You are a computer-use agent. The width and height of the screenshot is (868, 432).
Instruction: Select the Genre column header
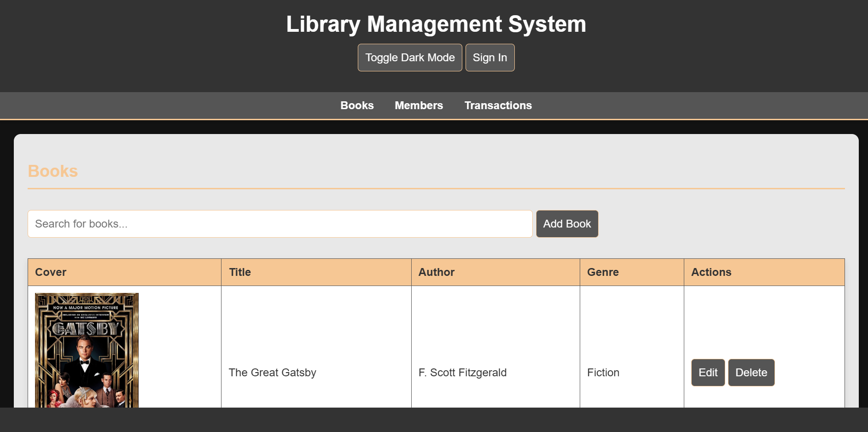pos(602,272)
